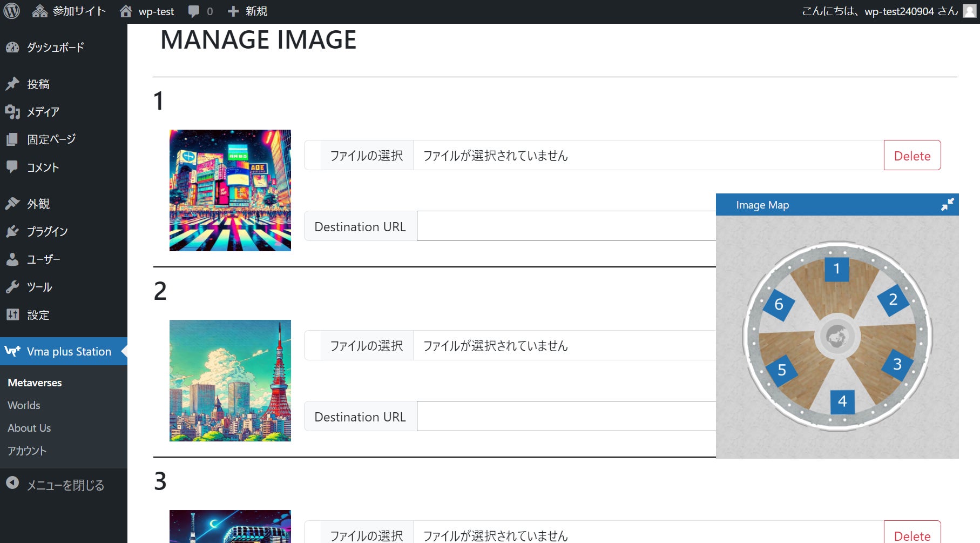This screenshot has width=980, height=543.
Task: Select marker 6 on Image Map
Action: (x=779, y=305)
